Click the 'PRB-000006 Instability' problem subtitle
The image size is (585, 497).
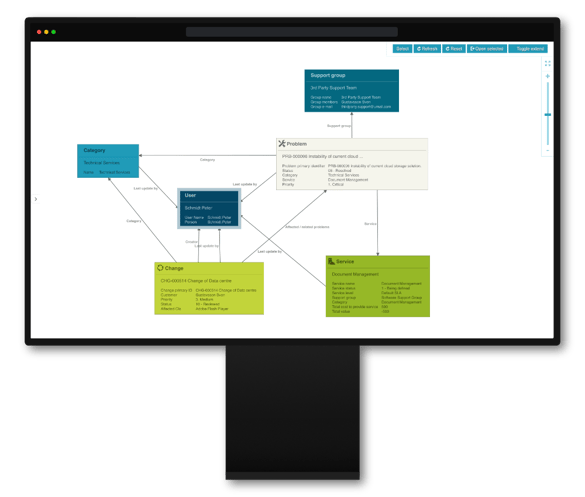(x=322, y=156)
